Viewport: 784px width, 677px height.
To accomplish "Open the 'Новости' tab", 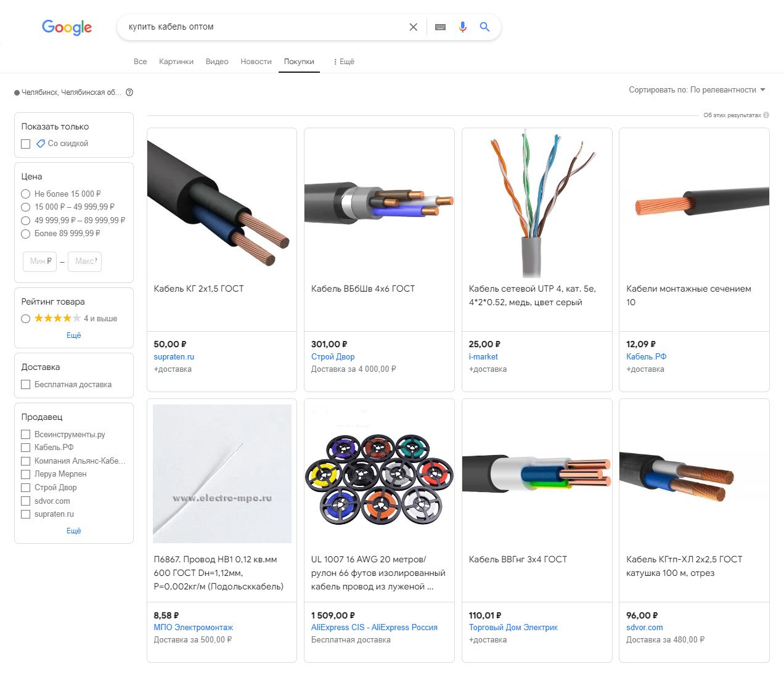I will click(x=256, y=62).
